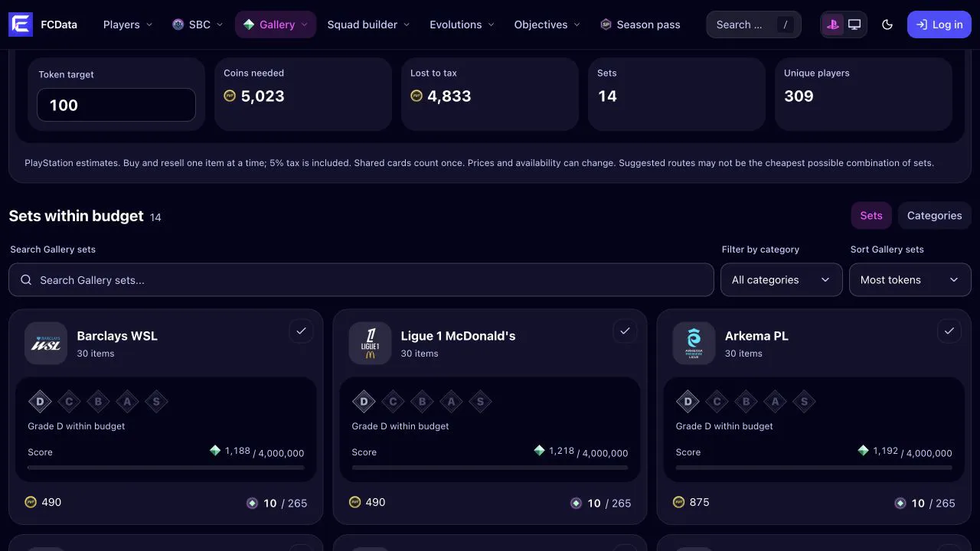980x551 pixels.
Task: Select grade C badge on Barclays WSL
Action: (69, 401)
